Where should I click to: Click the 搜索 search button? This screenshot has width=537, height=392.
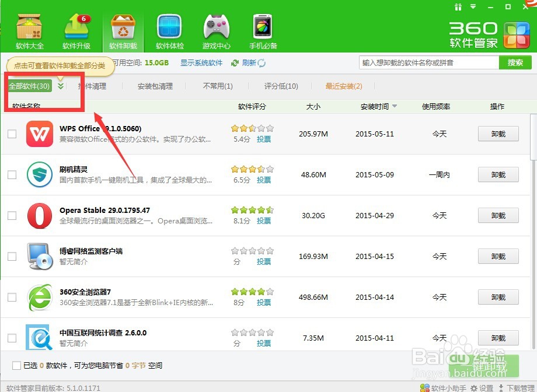(515, 62)
